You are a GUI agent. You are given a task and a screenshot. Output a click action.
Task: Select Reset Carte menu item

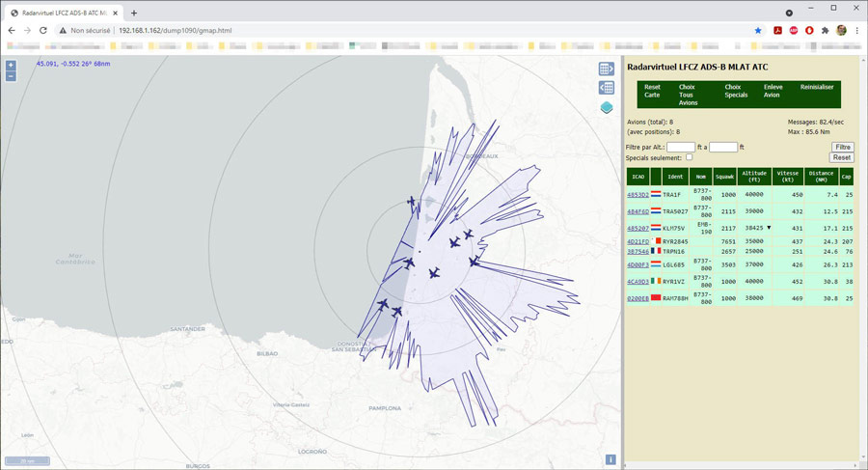pyautogui.click(x=652, y=91)
